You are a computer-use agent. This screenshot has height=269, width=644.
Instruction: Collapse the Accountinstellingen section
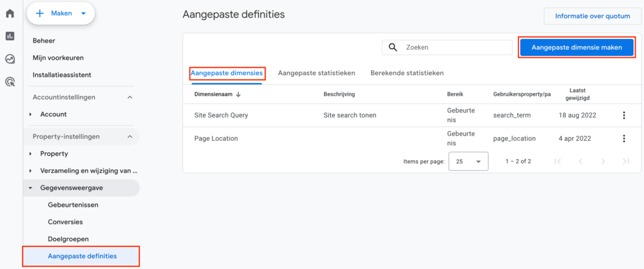(130, 97)
